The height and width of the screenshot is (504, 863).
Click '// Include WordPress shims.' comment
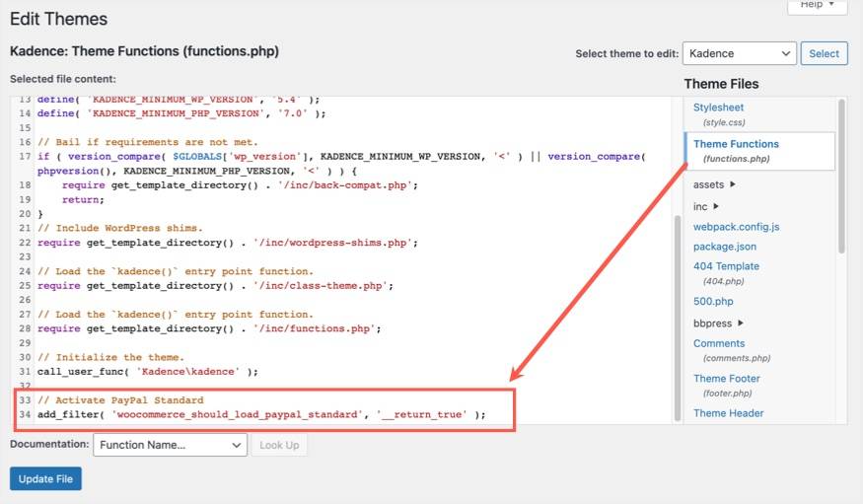tap(120, 228)
